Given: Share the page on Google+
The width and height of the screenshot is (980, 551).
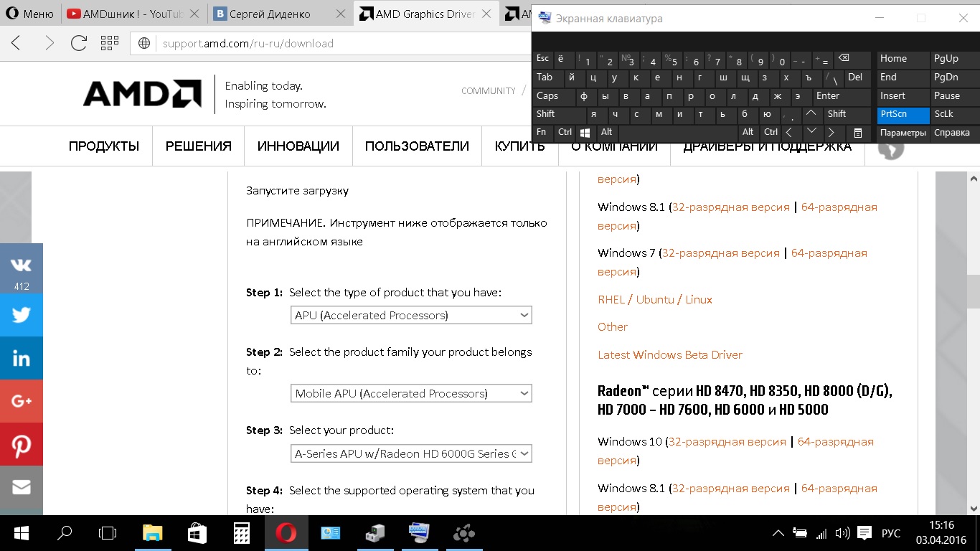Looking at the screenshot, I should click(22, 401).
